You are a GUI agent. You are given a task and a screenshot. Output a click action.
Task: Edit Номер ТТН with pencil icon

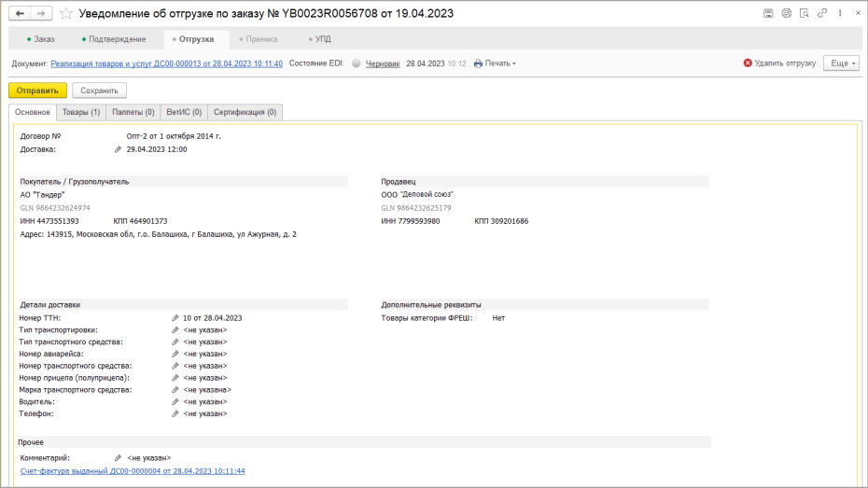point(175,318)
